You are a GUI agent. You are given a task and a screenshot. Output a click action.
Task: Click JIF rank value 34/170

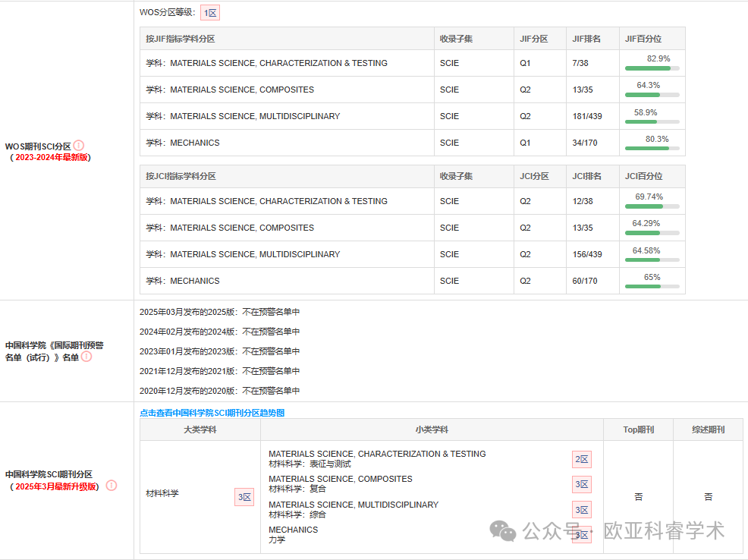585,143
